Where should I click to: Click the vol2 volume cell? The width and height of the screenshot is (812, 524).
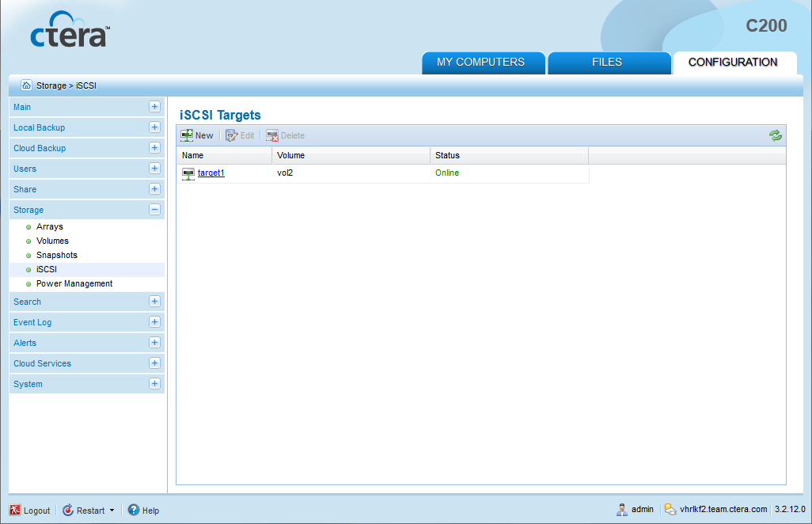tap(285, 173)
